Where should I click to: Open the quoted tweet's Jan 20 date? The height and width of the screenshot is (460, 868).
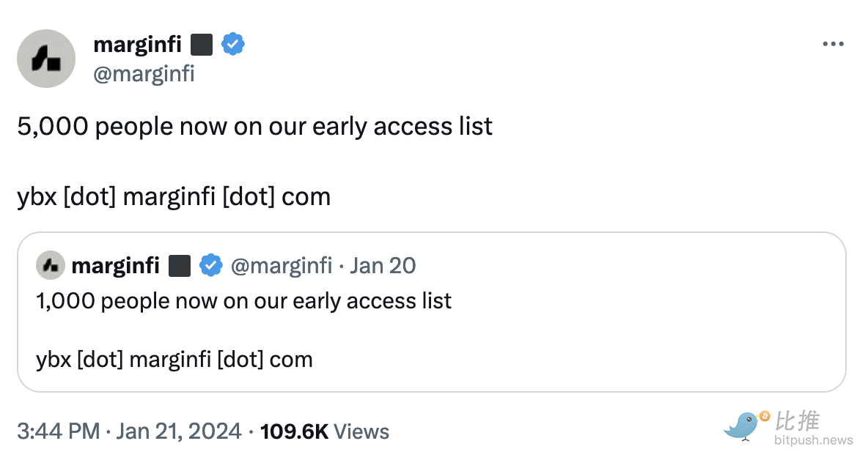coord(383,266)
